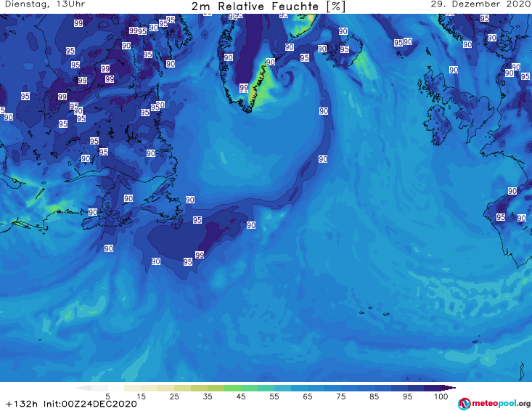Click the legend tick value 75
Screen dimensions: 532x411
coord(340,396)
